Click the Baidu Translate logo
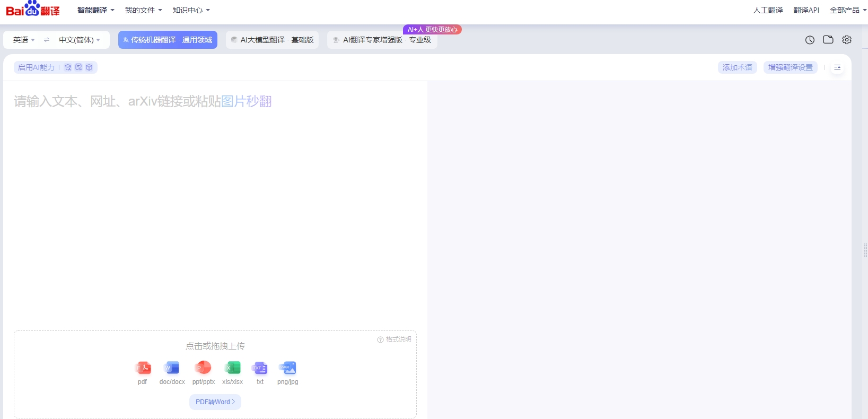 pyautogui.click(x=33, y=9)
